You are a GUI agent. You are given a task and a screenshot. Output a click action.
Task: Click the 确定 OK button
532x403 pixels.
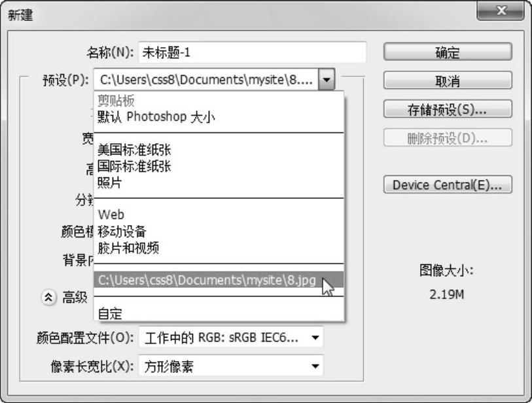(448, 52)
